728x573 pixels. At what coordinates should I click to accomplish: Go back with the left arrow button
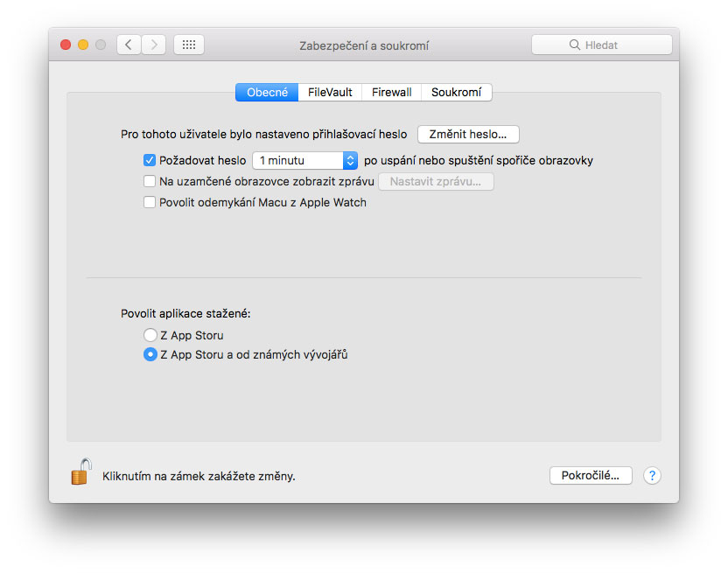(x=129, y=45)
